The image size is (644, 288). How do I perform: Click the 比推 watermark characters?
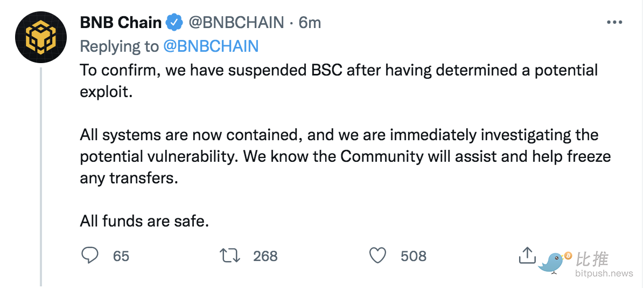[591, 259]
